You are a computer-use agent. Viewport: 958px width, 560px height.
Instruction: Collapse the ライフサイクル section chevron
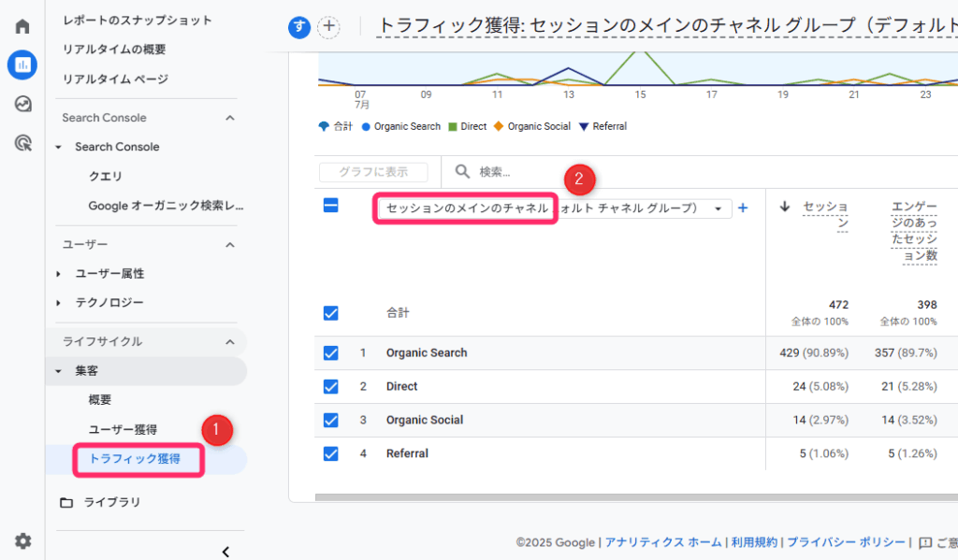(230, 342)
